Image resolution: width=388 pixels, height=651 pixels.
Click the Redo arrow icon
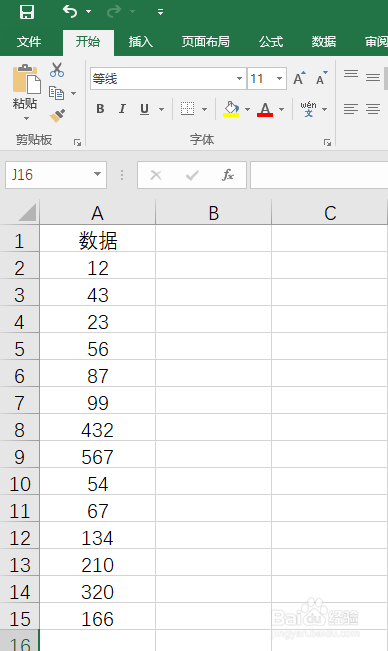click(114, 12)
